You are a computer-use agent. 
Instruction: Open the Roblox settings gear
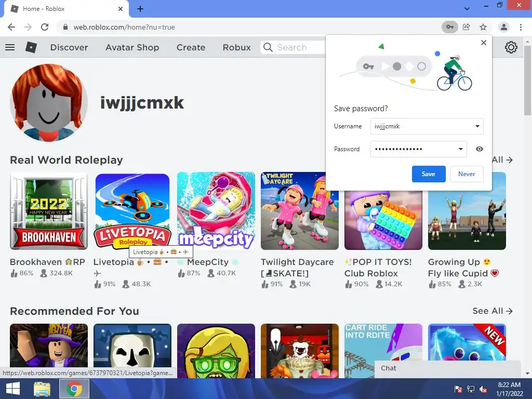tap(511, 47)
